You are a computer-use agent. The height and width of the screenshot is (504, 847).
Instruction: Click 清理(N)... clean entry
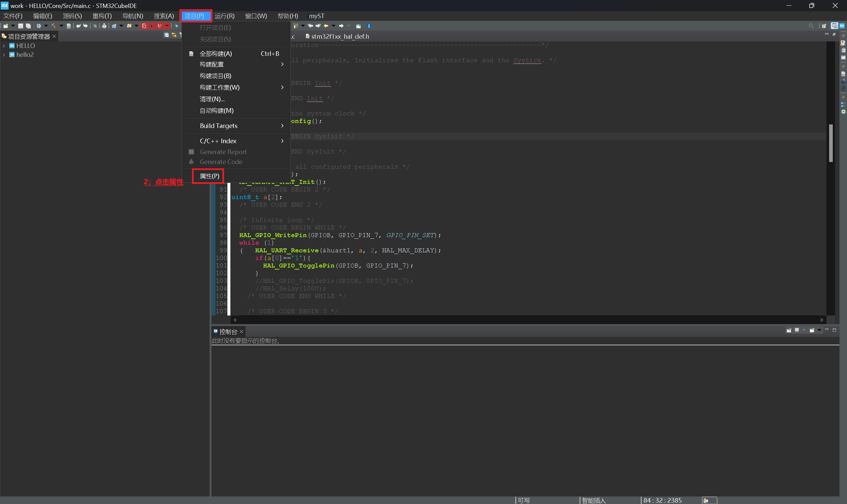[x=212, y=99]
